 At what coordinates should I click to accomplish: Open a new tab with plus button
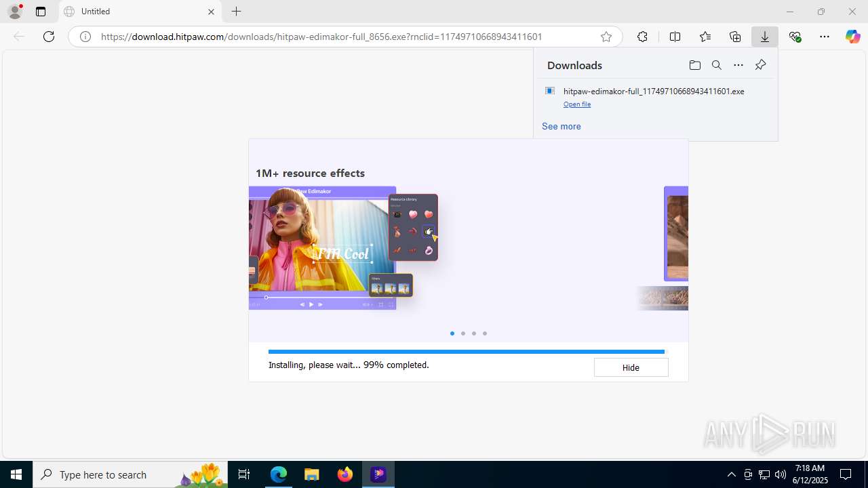236,12
